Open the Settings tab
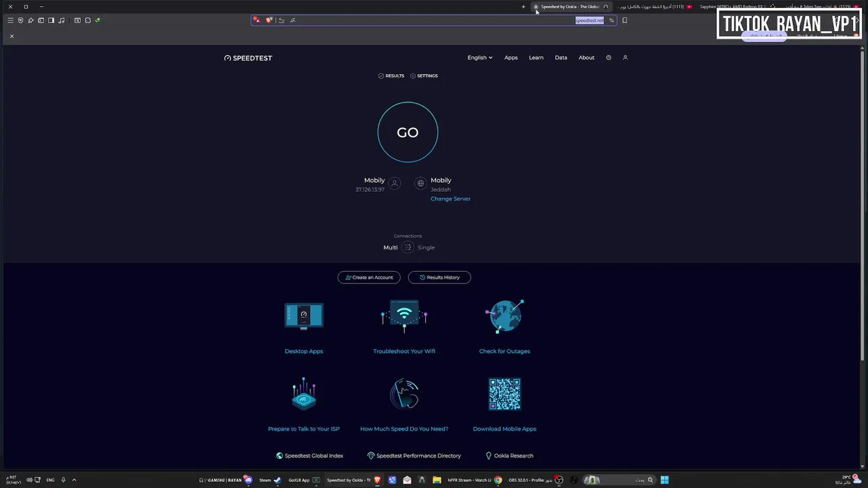Image resolution: width=868 pixels, height=488 pixels. point(424,76)
